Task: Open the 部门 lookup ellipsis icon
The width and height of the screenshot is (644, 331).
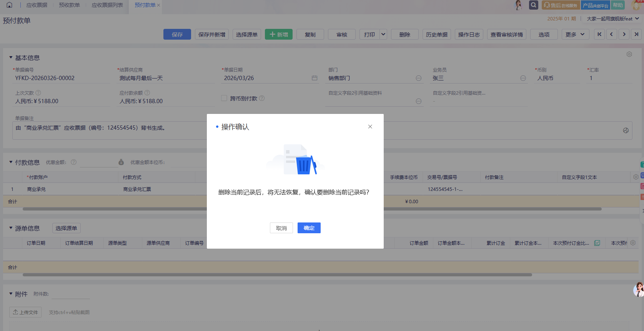Action: 419,78
